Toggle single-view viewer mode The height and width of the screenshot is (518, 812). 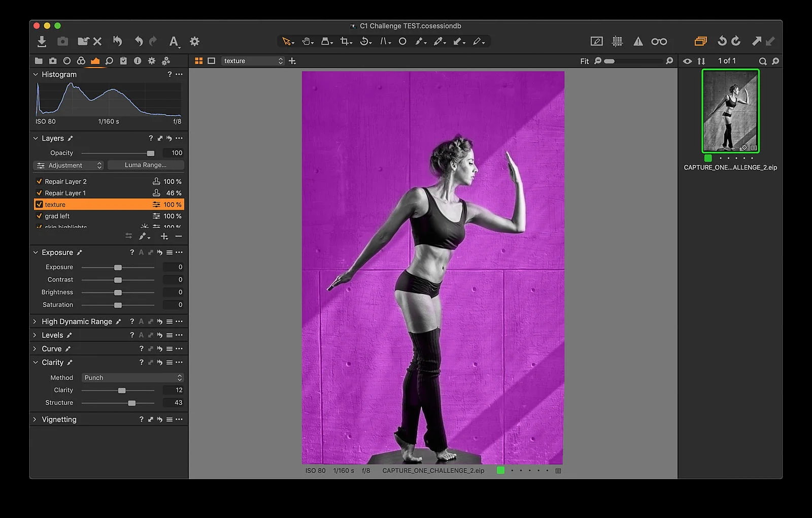(x=212, y=61)
